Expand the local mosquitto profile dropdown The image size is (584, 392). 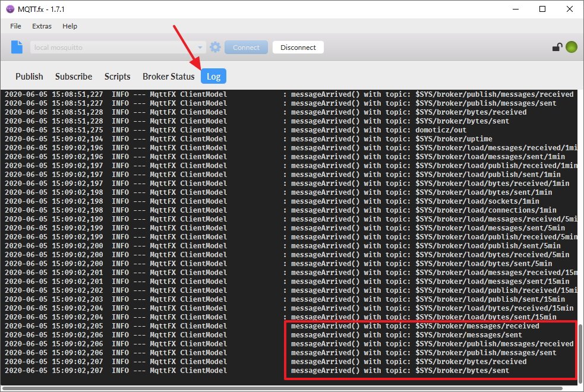point(201,48)
